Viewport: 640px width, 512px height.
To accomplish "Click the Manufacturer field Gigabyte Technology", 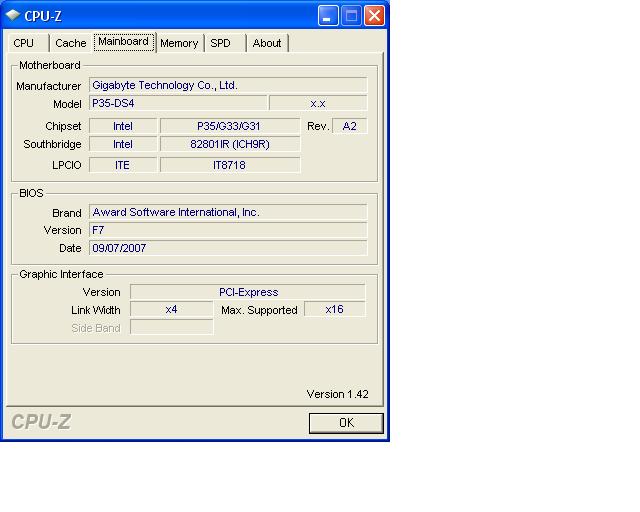I will point(228,85).
